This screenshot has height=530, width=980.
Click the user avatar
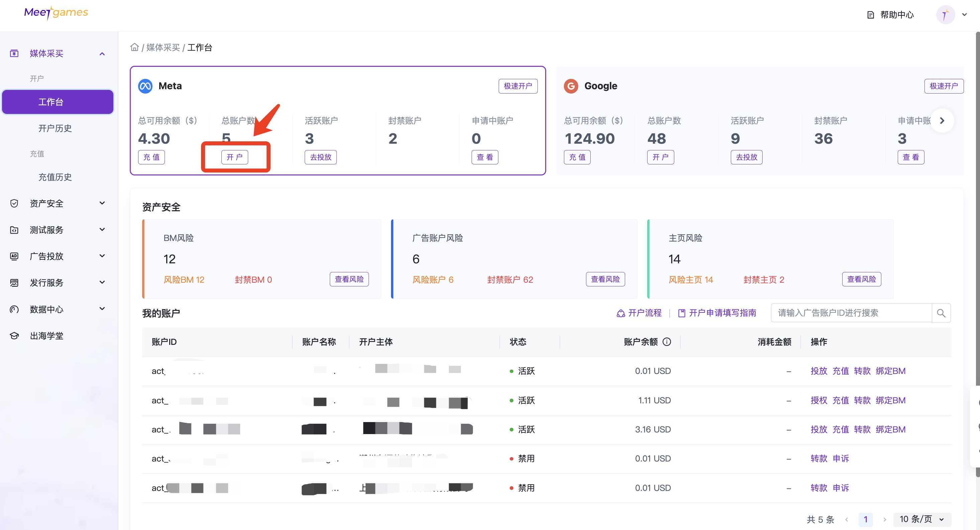945,15
